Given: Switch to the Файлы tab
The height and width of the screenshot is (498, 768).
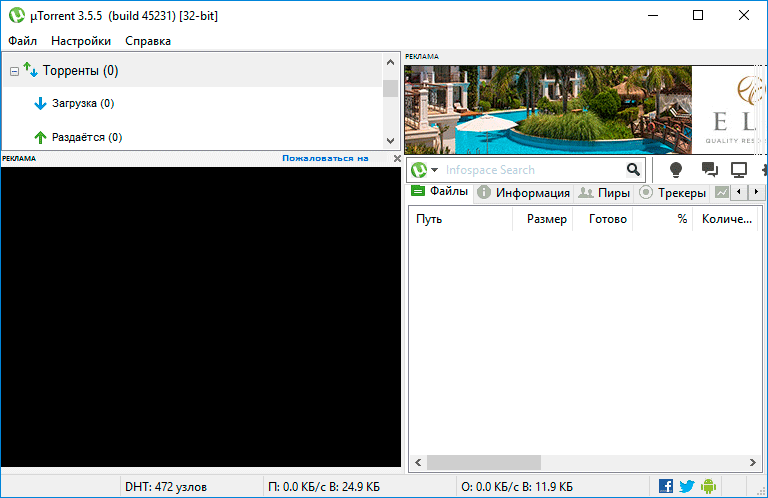Looking at the screenshot, I should 440,191.
